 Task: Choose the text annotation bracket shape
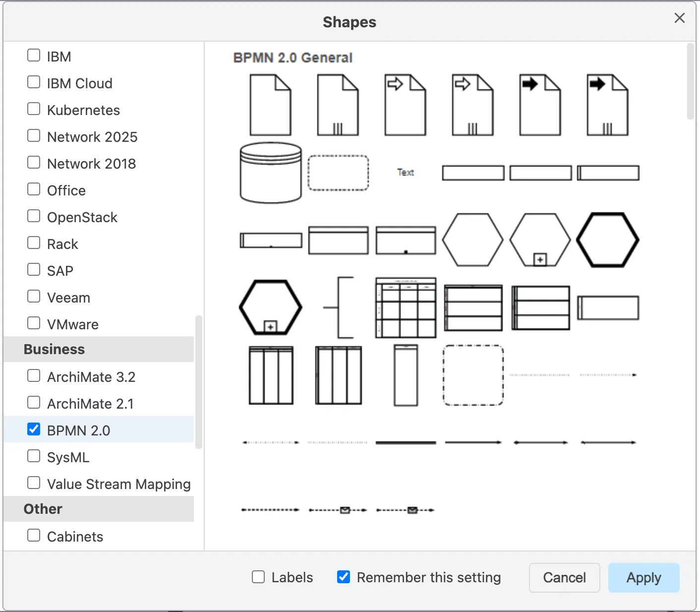pyautogui.click(x=338, y=307)
